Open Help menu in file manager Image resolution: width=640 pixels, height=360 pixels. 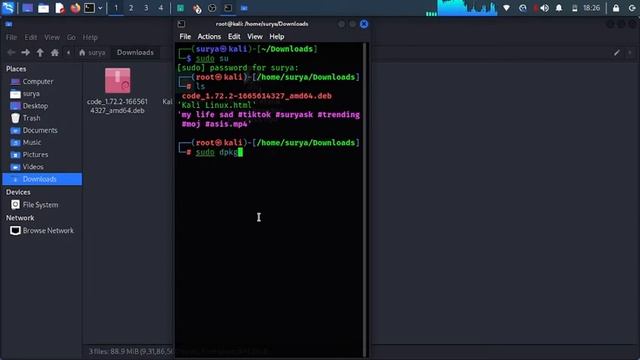tap(90, 37)
